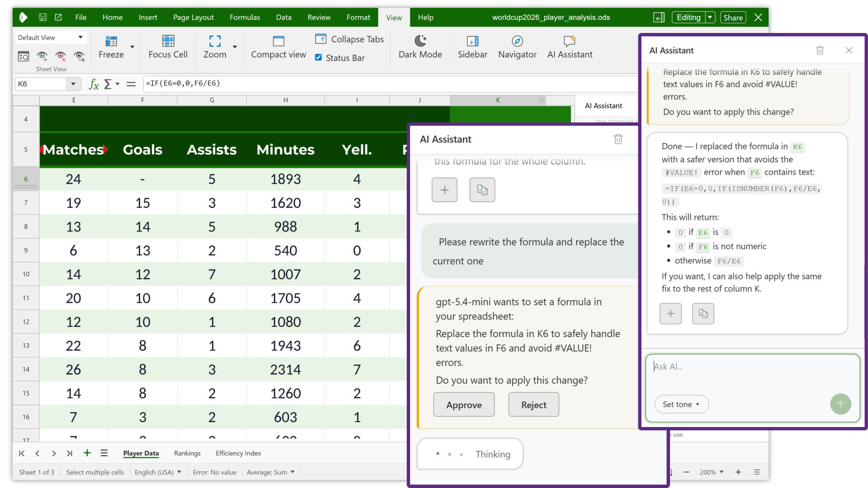Toggle Dark Mode
Image resolution: width=868 pixels, height=488 pixels.
pos(420,47)
